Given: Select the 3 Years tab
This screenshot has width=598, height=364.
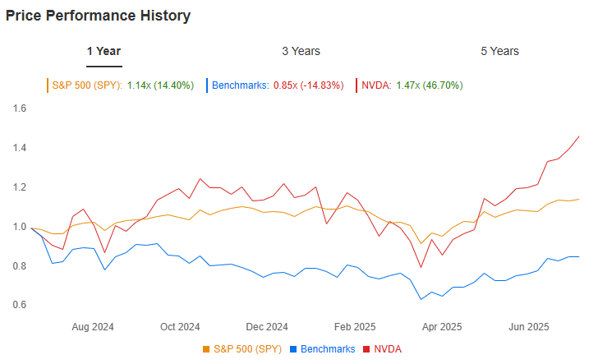Looking at the screenshot, I should point(301,51).
